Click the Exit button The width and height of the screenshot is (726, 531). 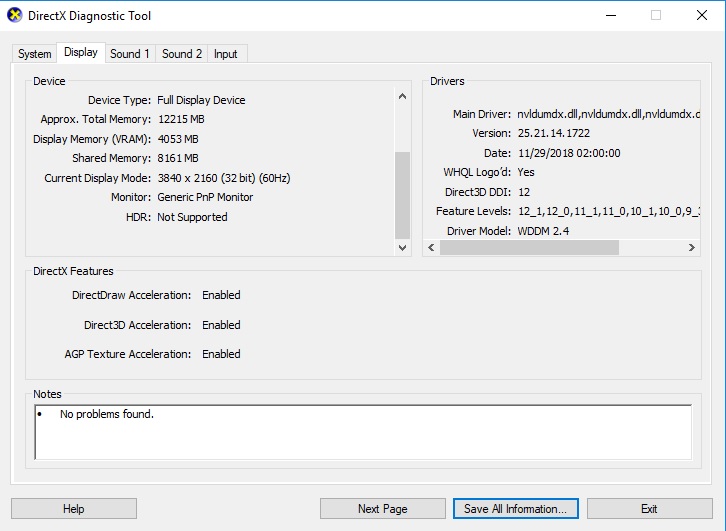coord(649,509)
